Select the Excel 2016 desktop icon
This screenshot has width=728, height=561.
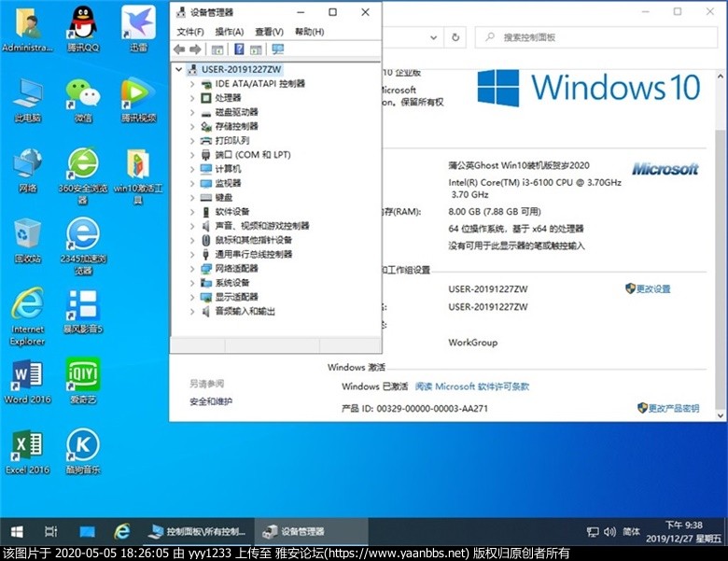pos(28,452)
